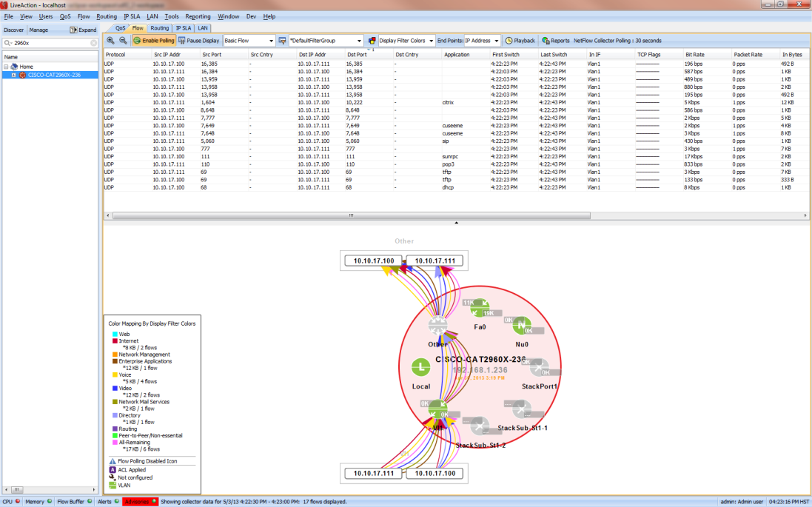Clear the device search field

point(94,43)
